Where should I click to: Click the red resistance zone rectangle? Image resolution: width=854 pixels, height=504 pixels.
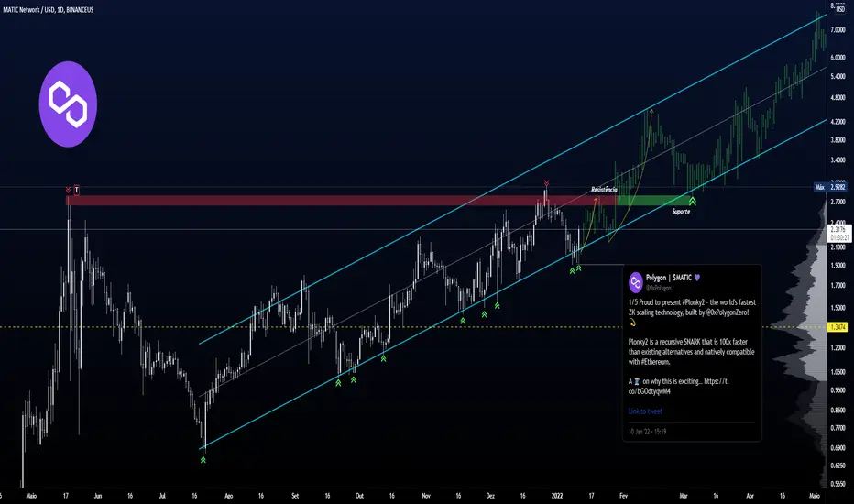click(341, 201)
